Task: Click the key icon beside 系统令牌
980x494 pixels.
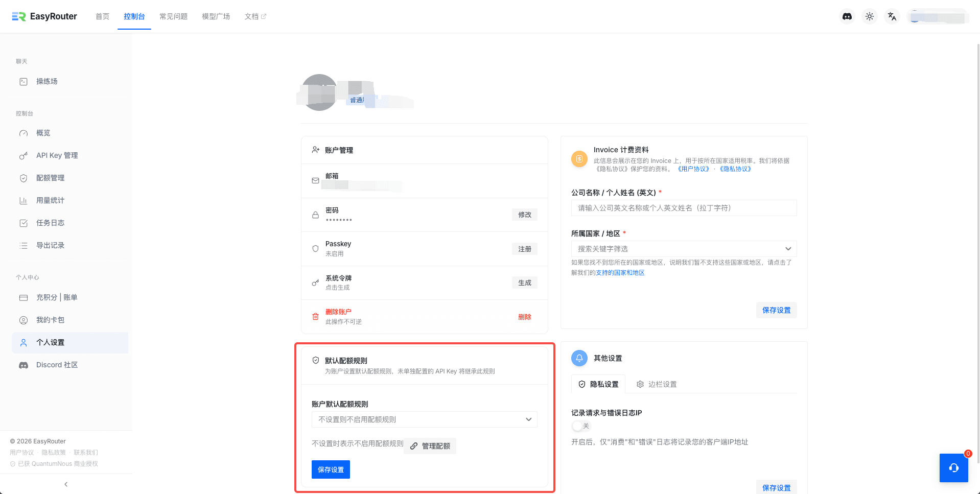Action: (x=316, y=283)
